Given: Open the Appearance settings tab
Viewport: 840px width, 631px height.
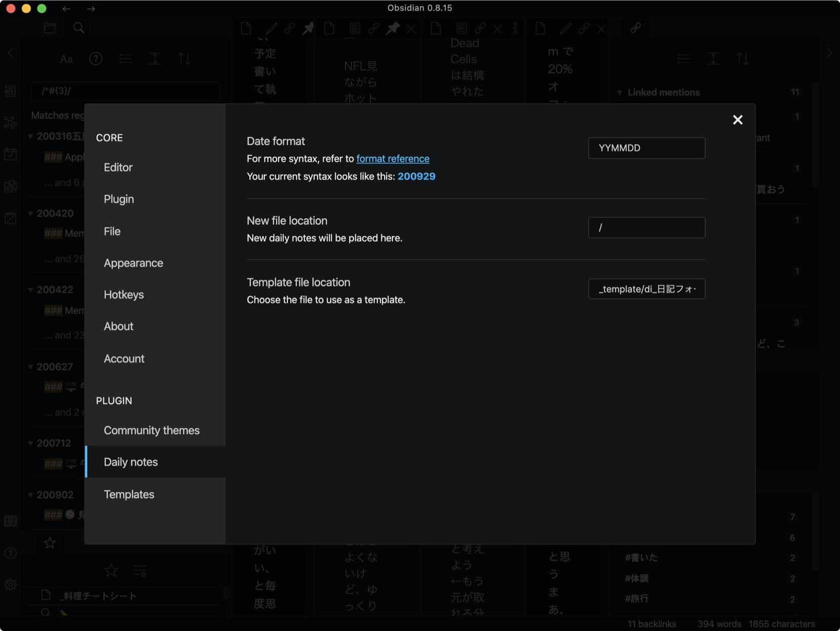Looking at the screenshot, I should point(133,263).
